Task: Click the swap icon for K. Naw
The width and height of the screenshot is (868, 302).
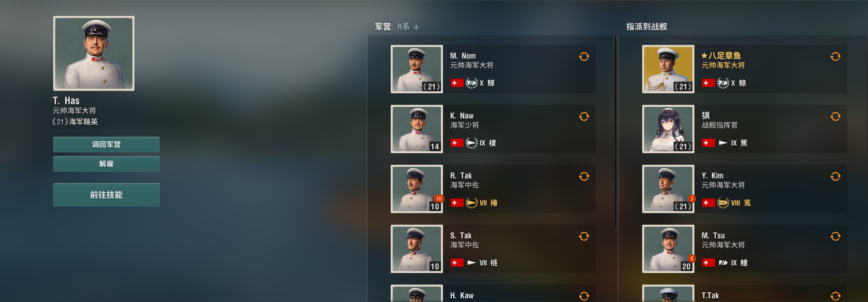Action: click(x=584, y=116)
